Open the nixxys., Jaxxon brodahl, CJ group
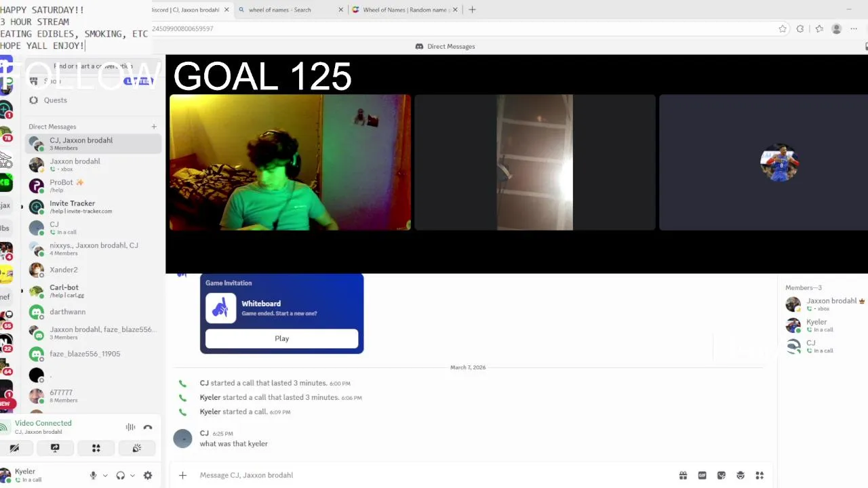Image resolution: width=868 pixels, height=488 pixels. [x=93, y=249]
